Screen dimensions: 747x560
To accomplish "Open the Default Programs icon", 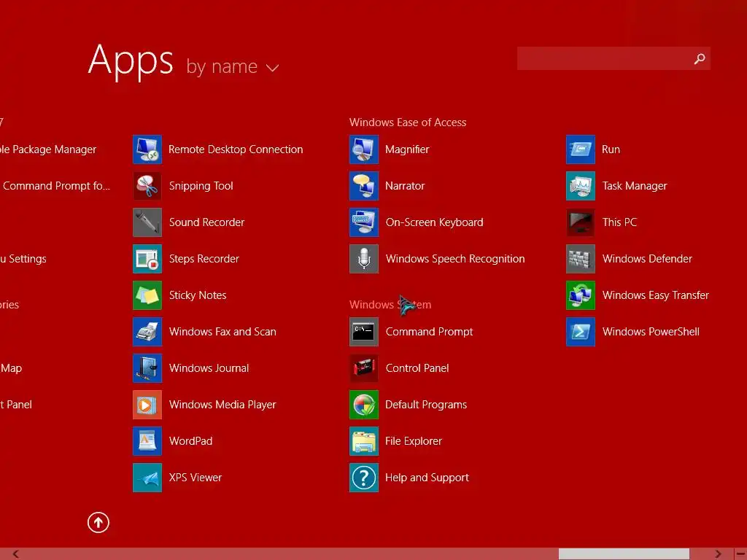I will point(364,405).
